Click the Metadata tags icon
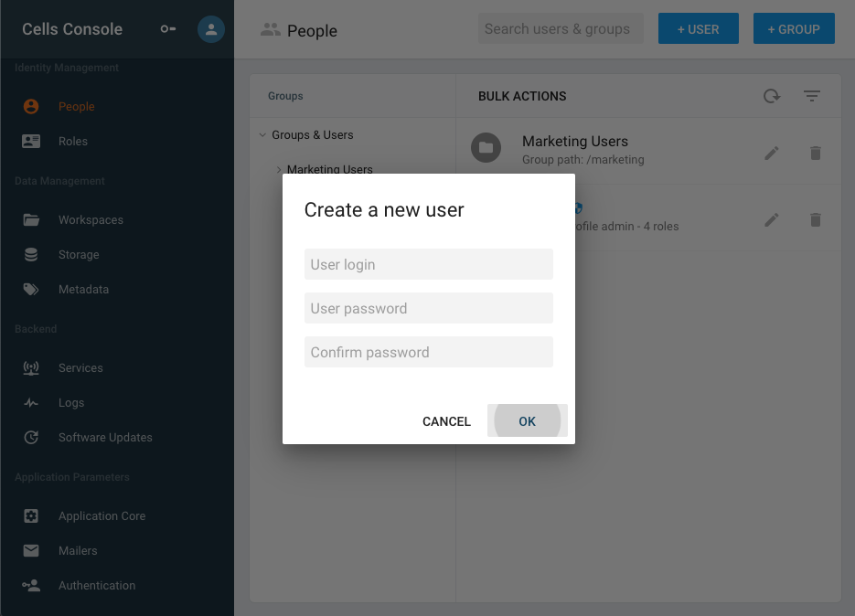 coord(31,290)
